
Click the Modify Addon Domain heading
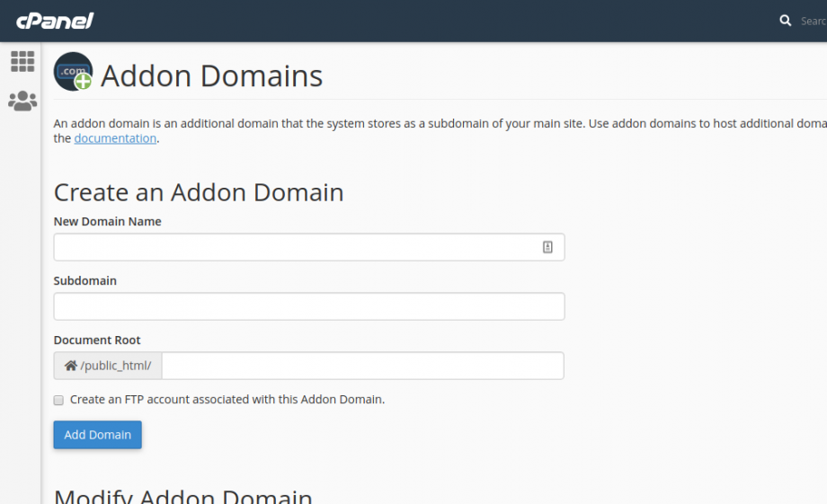(183, 497)
